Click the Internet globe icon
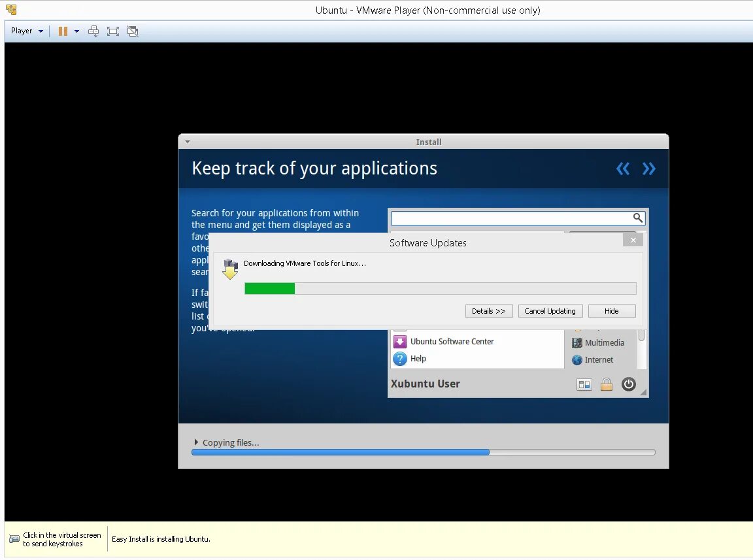Screen dimensions: 753x560 coord(577,360)
